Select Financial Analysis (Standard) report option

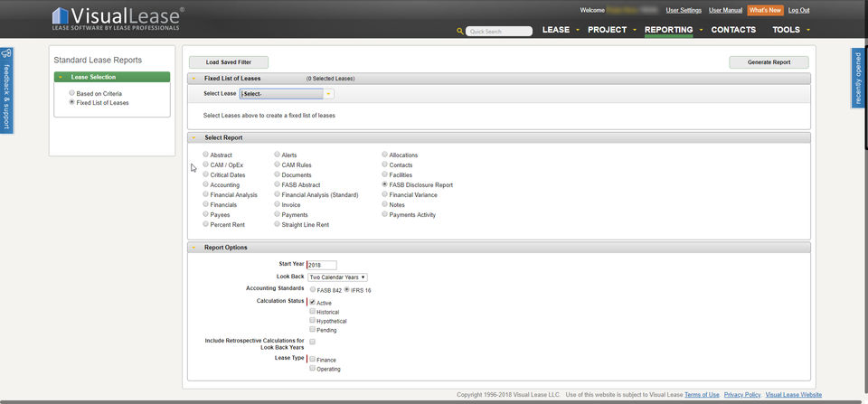[x=278, y=195]
